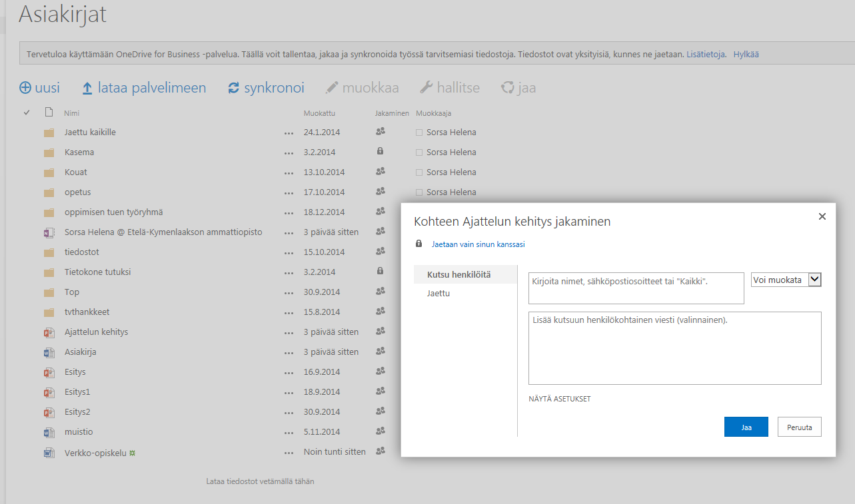855x504 pixels.
Task: Tick presence checkbox beside Sorsa Helena for Kouat
Action: [419, 172]
